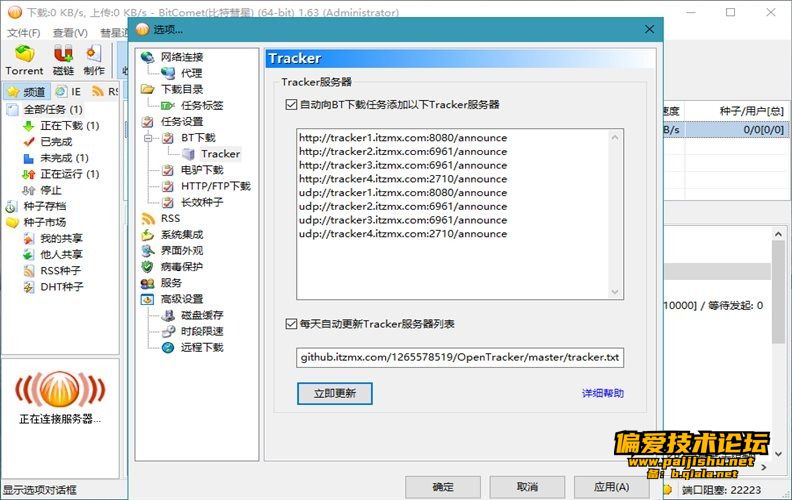Open the 详细帮助 link
Image resolution: width=792 pixels, height=500 pixels.
603,393
